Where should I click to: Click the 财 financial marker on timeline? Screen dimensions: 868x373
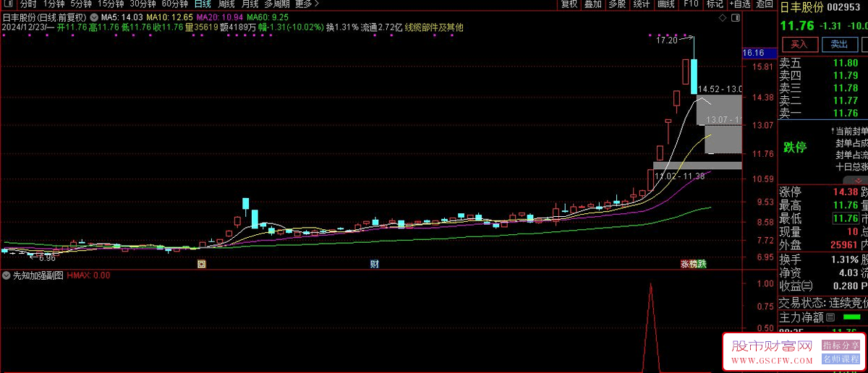pos(375,265)
